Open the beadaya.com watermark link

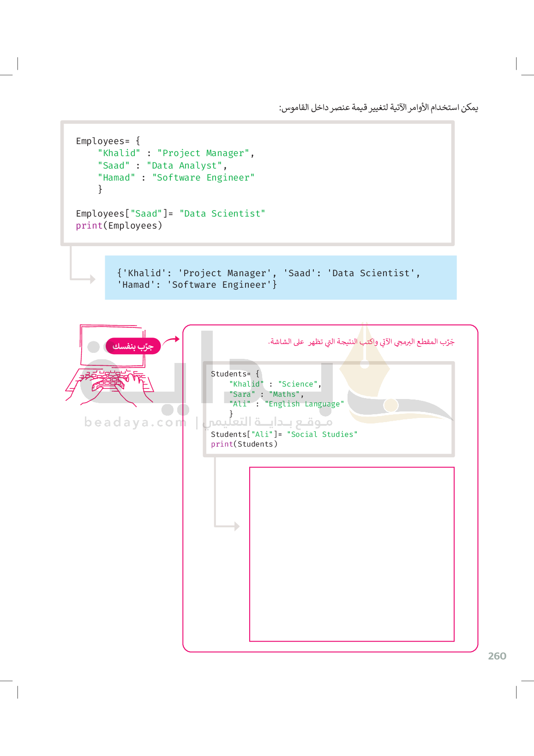(x=136, y=422)
